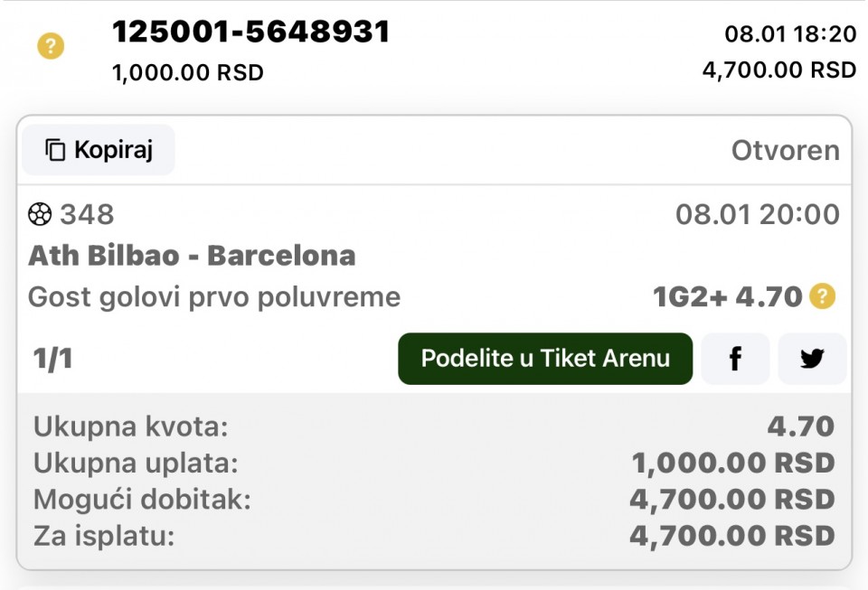Click the Otvoren status label
Viewport: 868px width, 590px height.
coord(785,151)
